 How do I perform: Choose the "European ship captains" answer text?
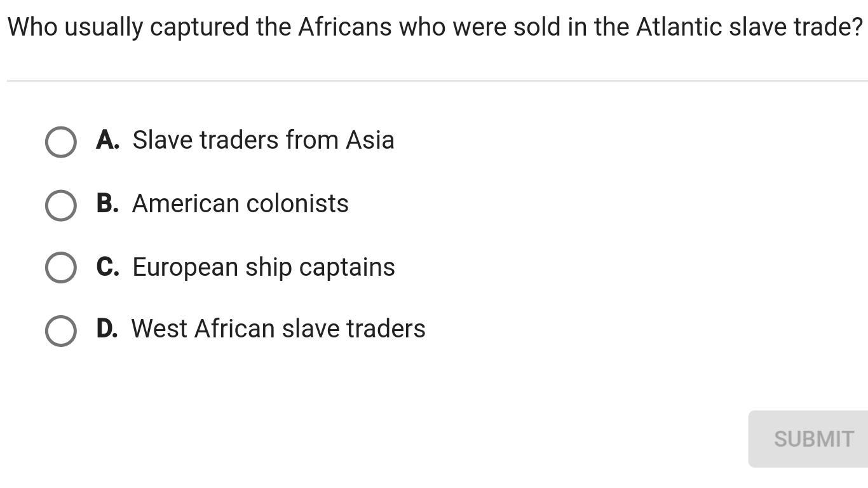click(264, 267)
